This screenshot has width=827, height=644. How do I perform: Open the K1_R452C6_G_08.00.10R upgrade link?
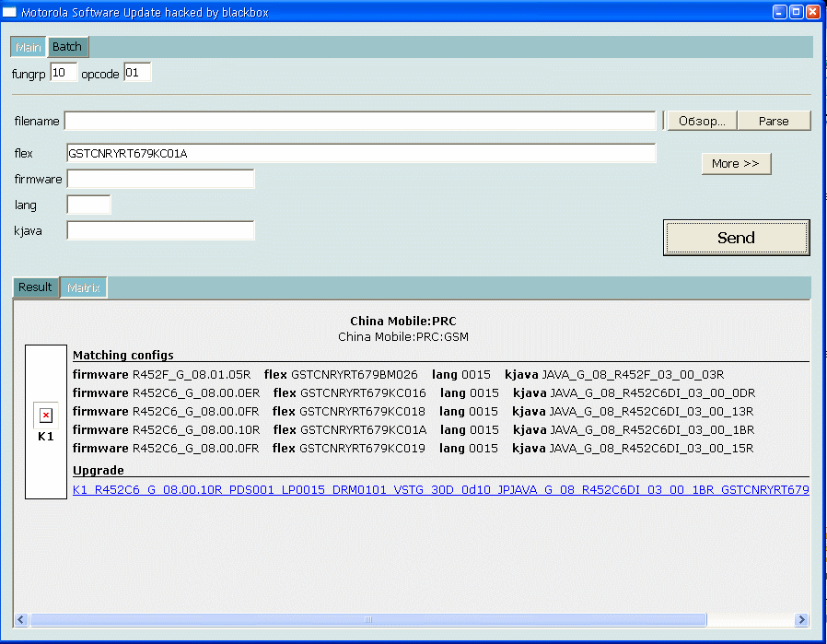(x=441, y=490)
